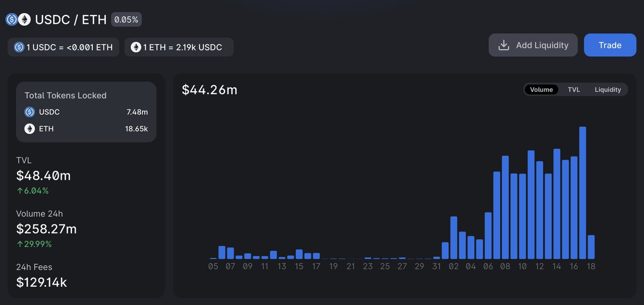This screenshot has width=644, height=305.
Task: Click the 15 date label on chart axis
Action: coord(299,266)
